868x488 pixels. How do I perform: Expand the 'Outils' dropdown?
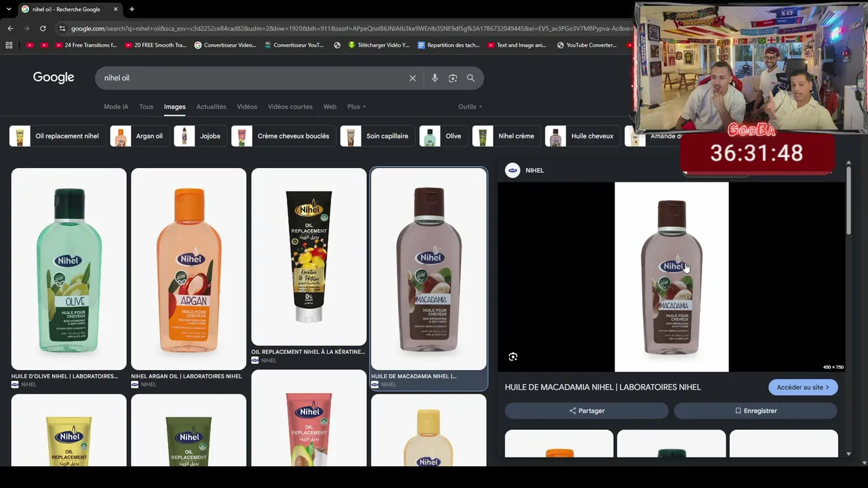[470, 106]
